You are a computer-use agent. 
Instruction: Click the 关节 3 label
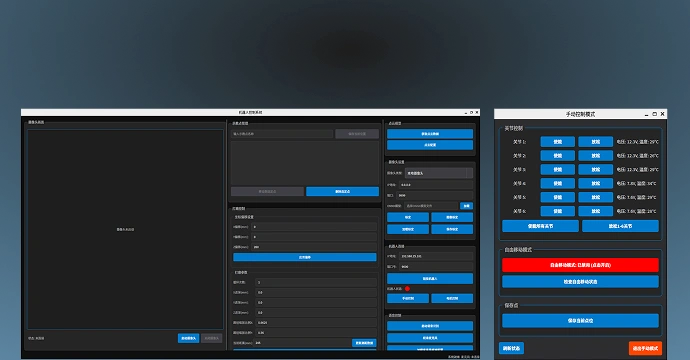pos(519,169)
